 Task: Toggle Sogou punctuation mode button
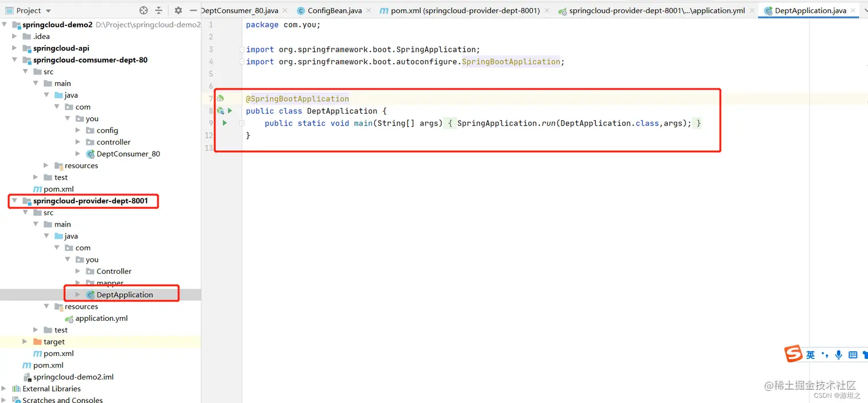pos(825,355)
